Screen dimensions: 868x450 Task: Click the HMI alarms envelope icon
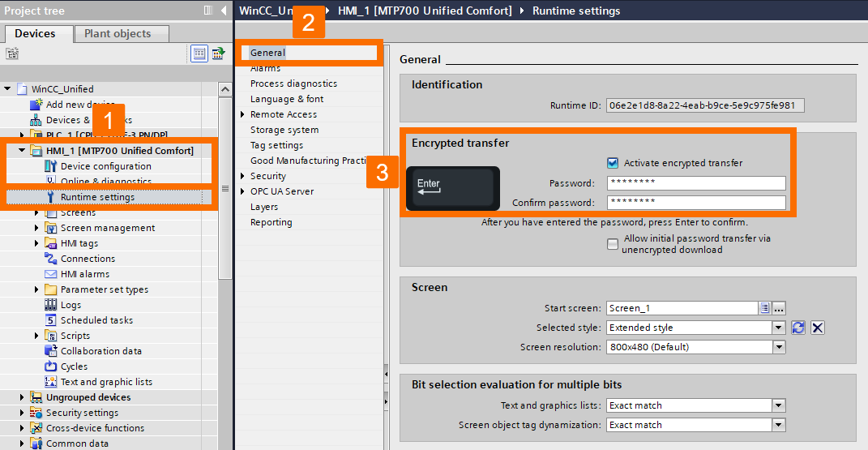(x=50, y=274)
